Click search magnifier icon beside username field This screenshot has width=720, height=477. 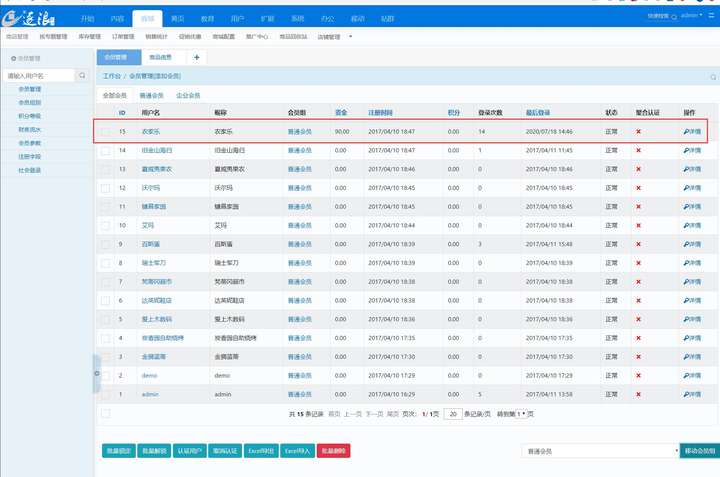tap(83, 76)
